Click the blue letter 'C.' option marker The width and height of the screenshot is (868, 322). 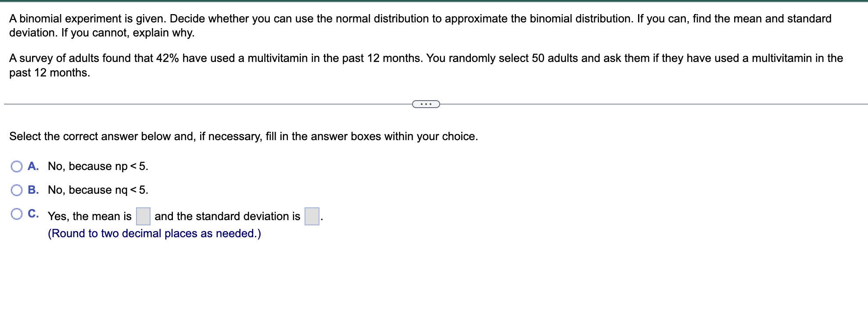click(x=33, y=213)
